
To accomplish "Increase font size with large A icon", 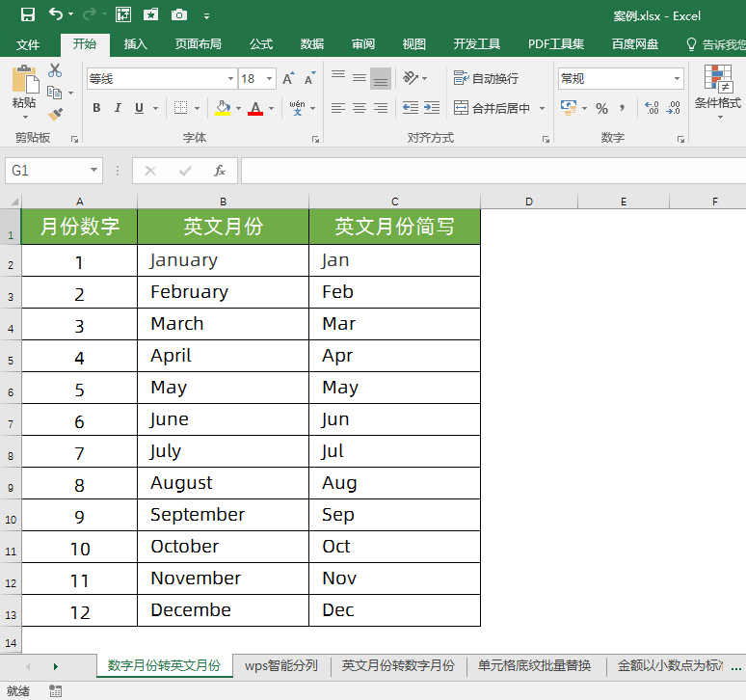I will point(288,78).
